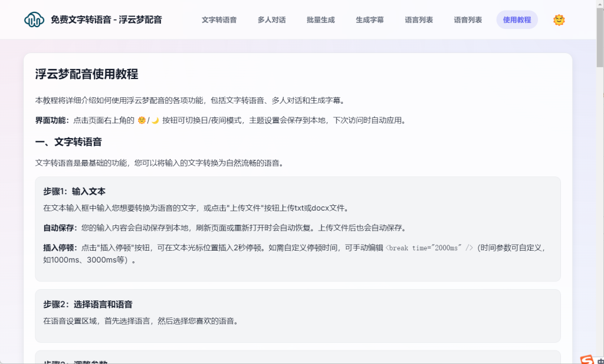This screenshot has width=604, height=364.
Task: Click text 在语音设置区域，首先选择语言
Action: point(140,321)
